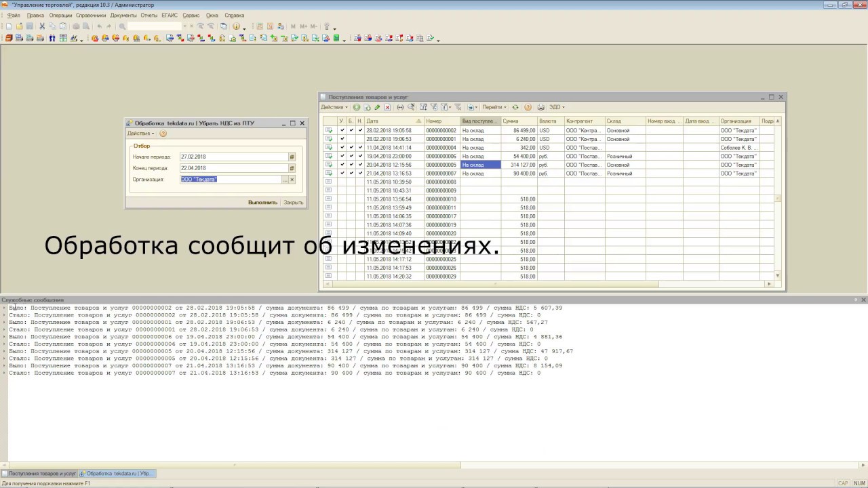Toggle У checkmark for document 00000000006

click(x=342, y=157)
